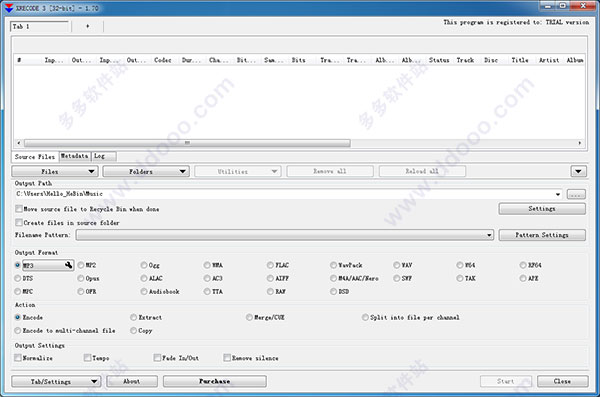600x397 pixels.
Task: Select Tab 1
Action: click(39, 26)
